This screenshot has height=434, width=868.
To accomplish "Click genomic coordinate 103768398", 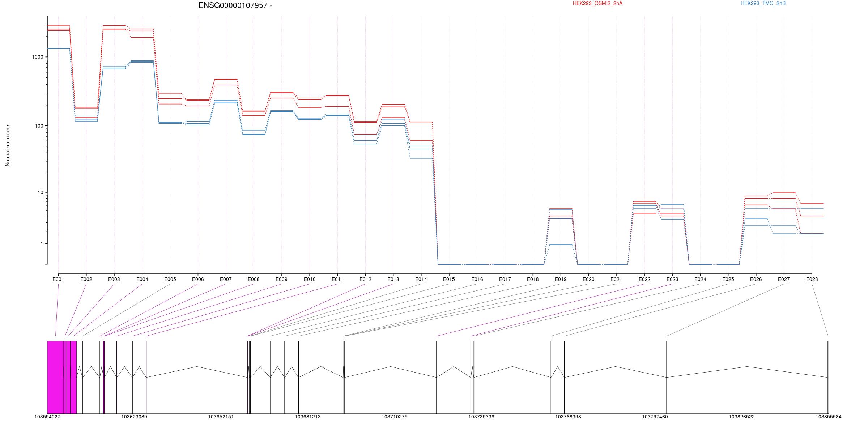I will pos(568,417).
